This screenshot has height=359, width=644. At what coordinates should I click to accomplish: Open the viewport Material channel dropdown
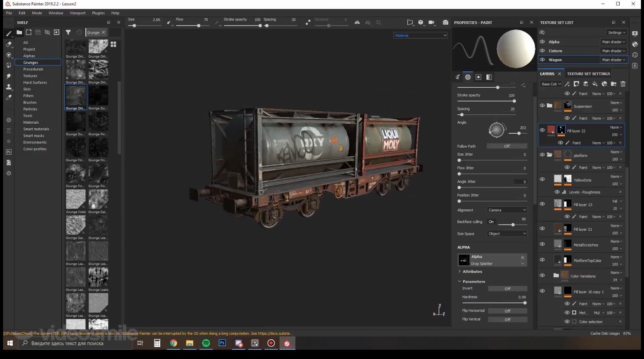[x=420, y=36]
